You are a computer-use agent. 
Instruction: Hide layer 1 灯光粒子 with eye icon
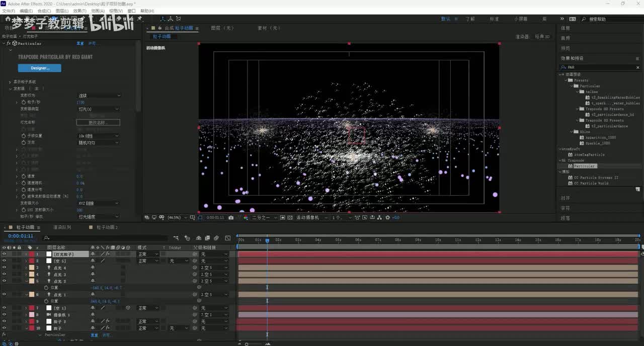pyautogui.click(x=4, y=254)
